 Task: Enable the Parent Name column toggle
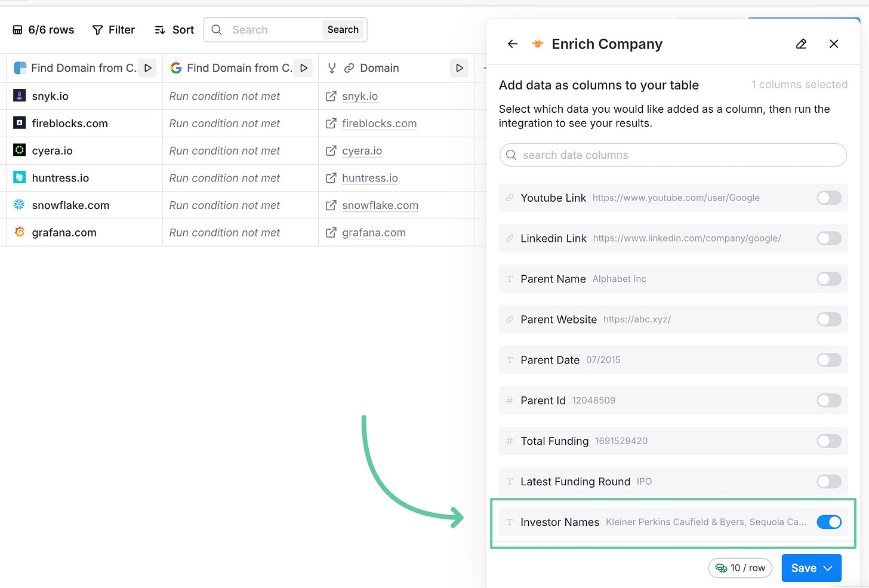829,279
